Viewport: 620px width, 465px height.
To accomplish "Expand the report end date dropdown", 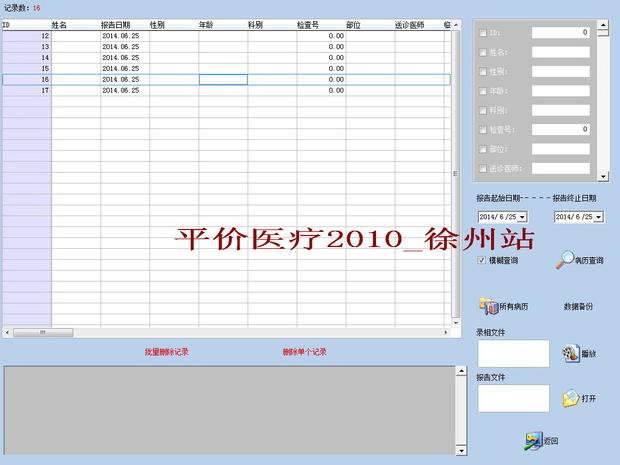I will 599,216.
